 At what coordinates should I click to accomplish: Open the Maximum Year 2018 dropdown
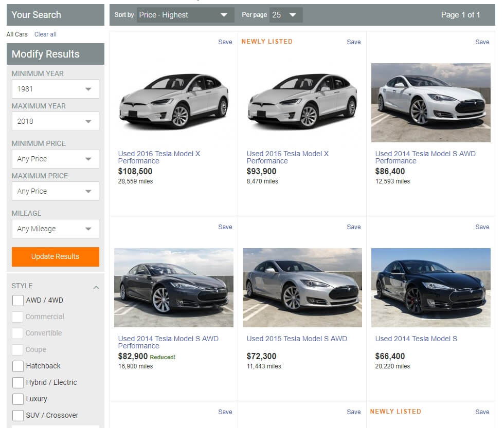[x=56, y=121]
